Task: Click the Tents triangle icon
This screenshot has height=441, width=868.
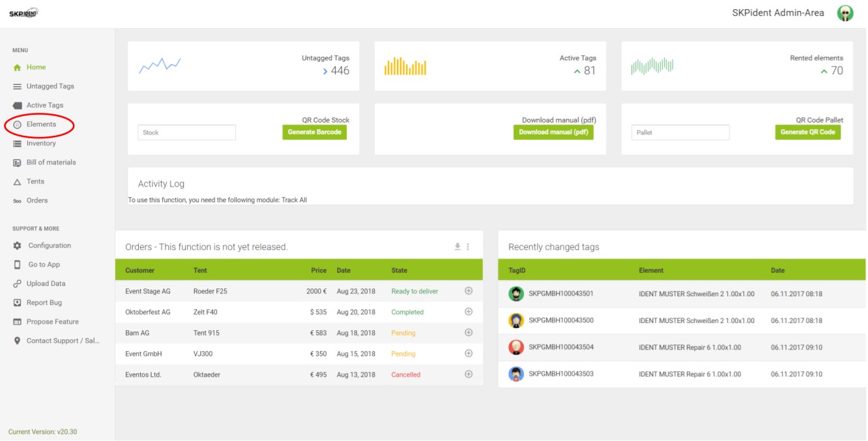Action: (x=18, y=182)
